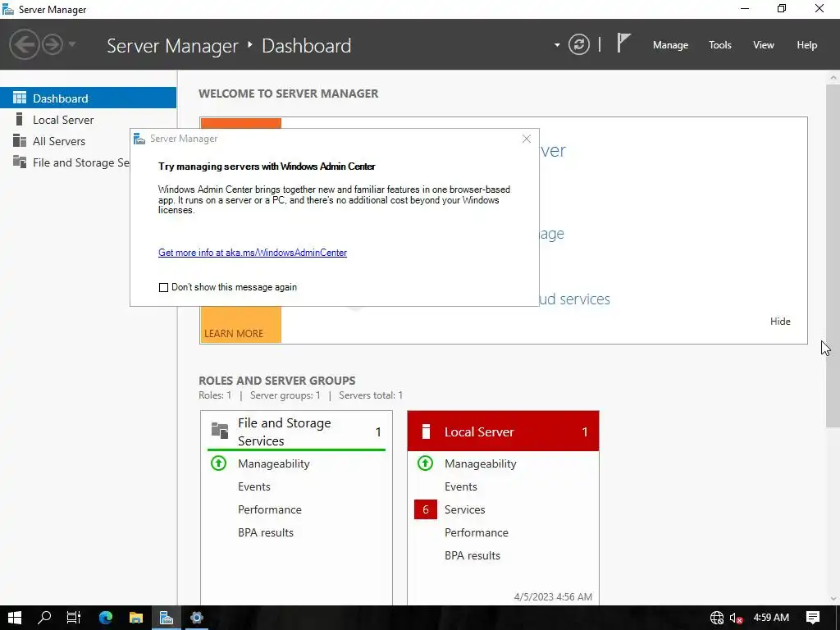The height and width of the screenshot is (630, 840).
Task: Open Manageability under File and Storage Services
Action: pos(274,464)
